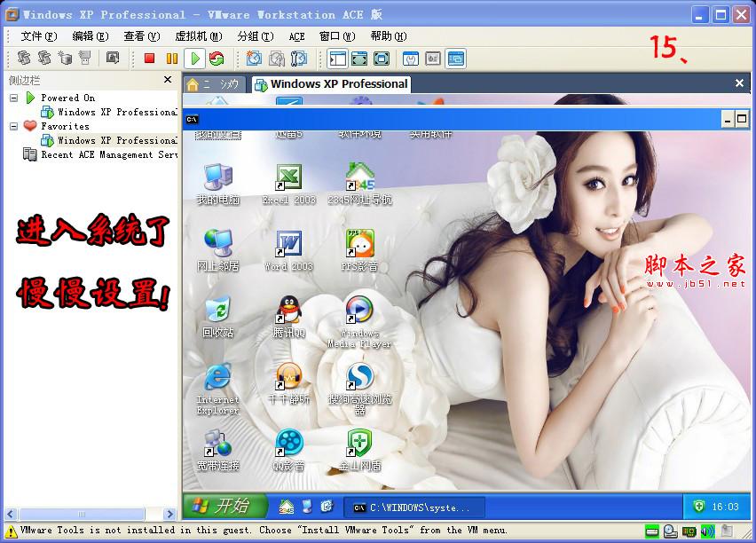This screenshot has height=543, width=756.
Task: Open the 编辑(E) menu
Action: pyautogui.click(x=91, y=36)
